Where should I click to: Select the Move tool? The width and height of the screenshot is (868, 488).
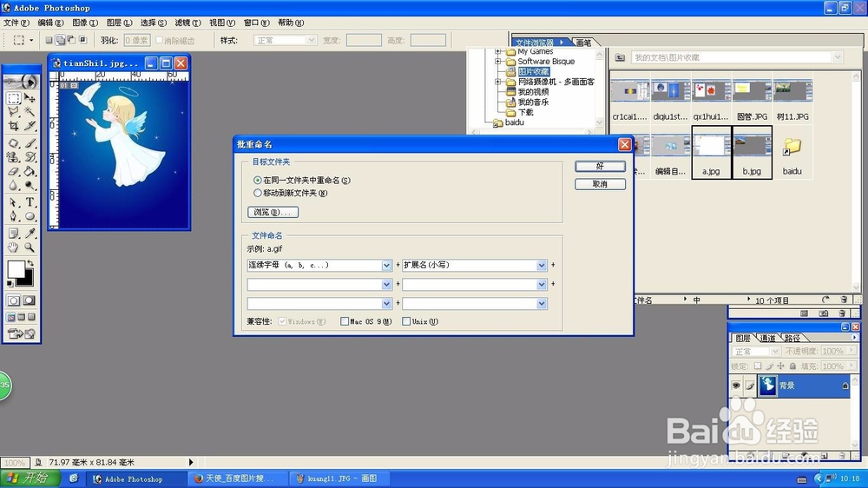pos(30,98)
